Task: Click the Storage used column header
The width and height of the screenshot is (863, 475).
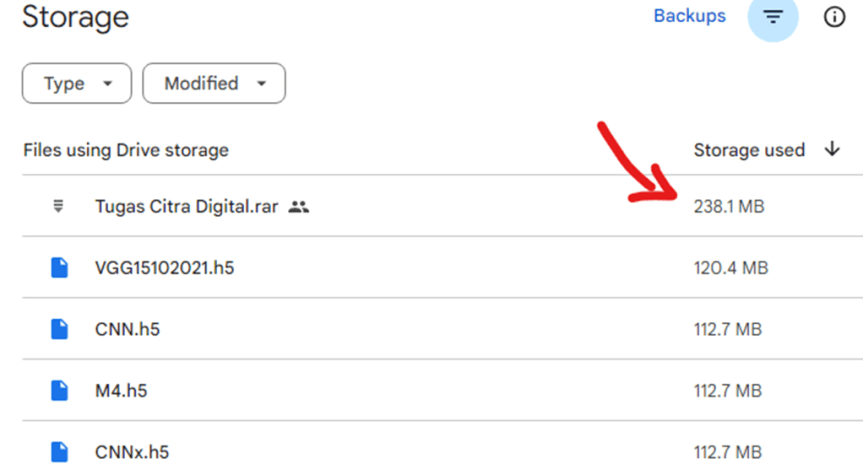Action: pyautogui.click(x=749, y=150)
